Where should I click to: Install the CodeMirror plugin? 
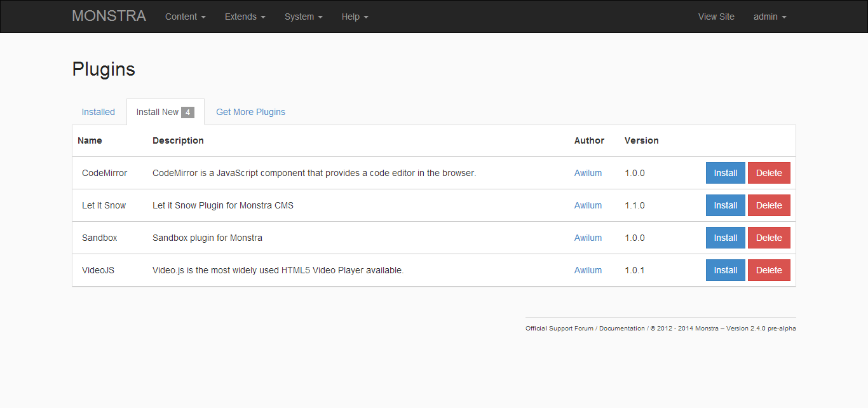click(725, 173)
